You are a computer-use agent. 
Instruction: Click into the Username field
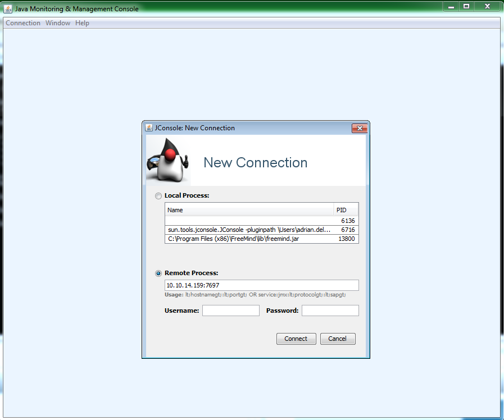[231, 311]
